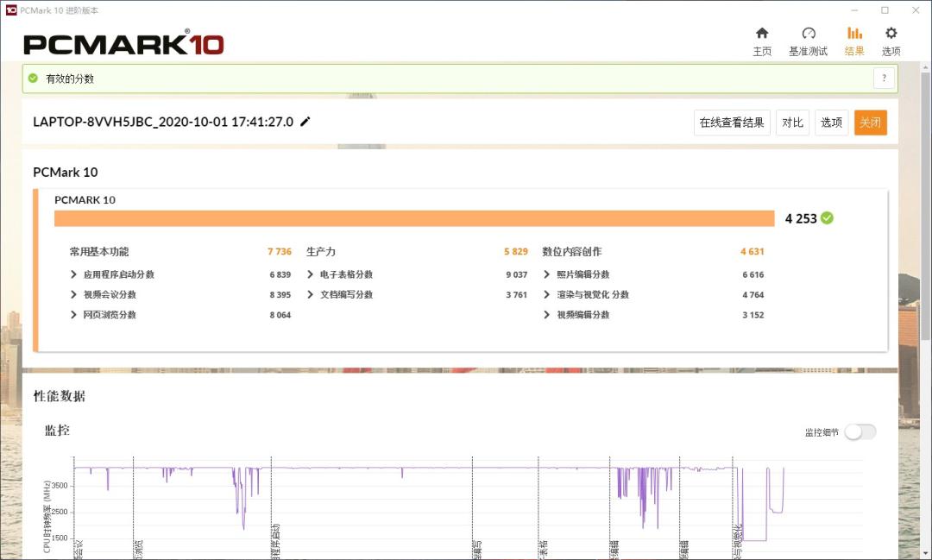Select the 常用基本功能 score 7 736
This screenshot has width=932, height=560.
(x=280, y=251)
